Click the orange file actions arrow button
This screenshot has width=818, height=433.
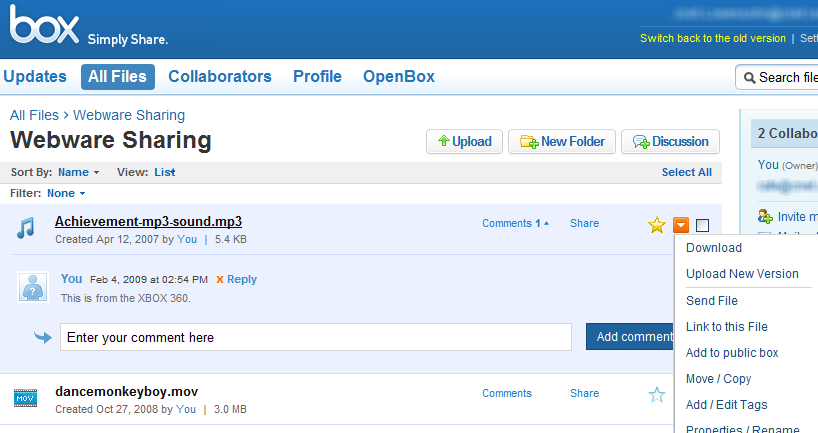coord(680,225)
